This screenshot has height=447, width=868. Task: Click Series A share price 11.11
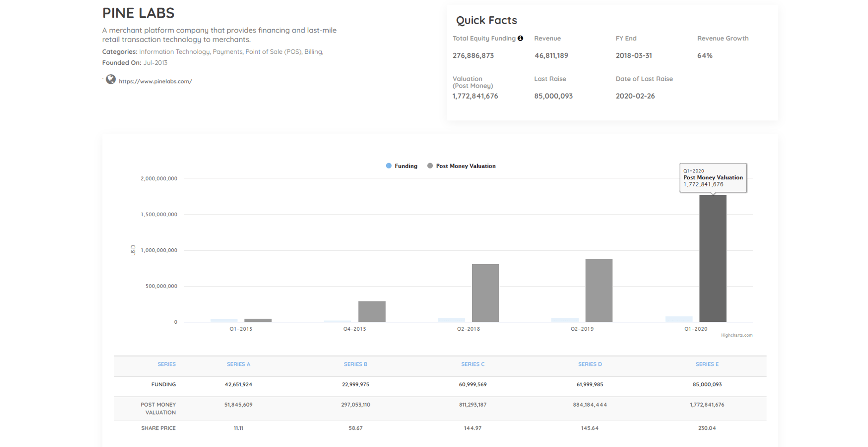tap(238, 428)
